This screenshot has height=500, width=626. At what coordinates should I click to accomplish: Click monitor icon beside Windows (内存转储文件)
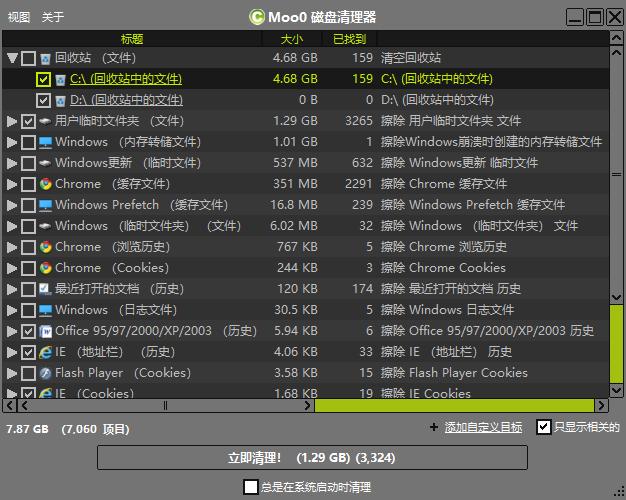pos(46,142)
